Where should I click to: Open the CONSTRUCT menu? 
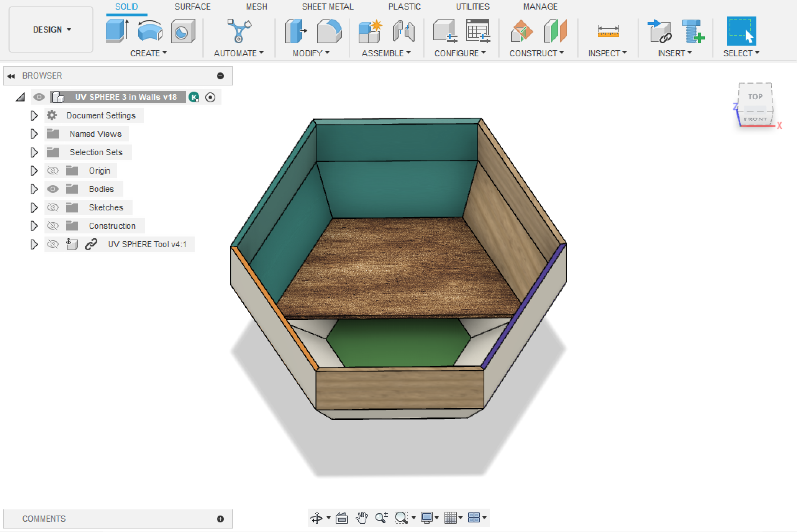coord(536,53)
